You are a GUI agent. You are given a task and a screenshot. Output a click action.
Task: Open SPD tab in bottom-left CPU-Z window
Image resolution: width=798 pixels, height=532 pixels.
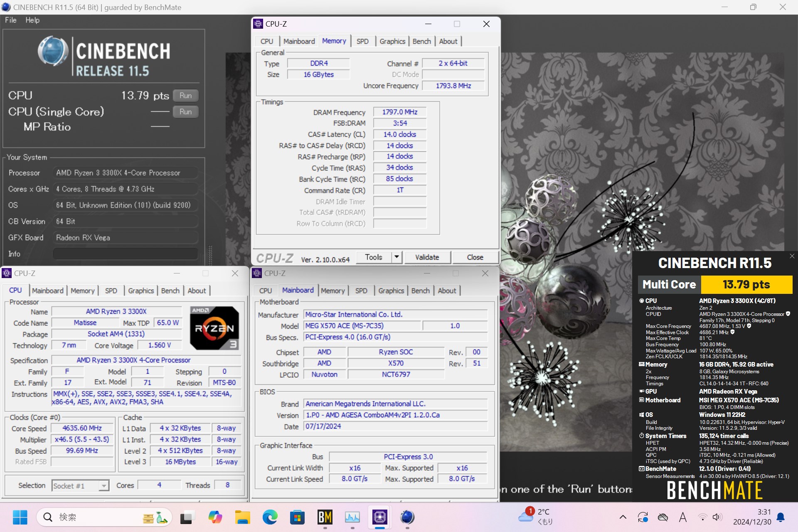point(111,291)
